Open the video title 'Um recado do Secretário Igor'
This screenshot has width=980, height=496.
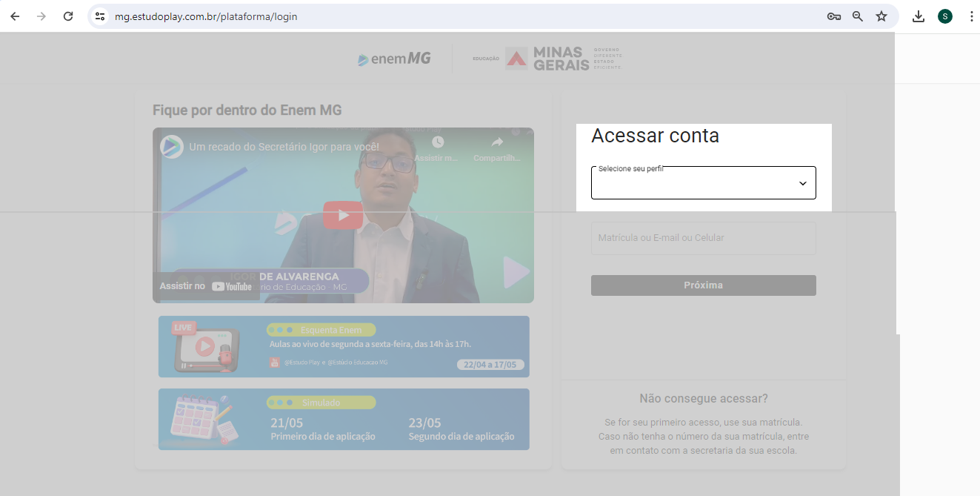(x=284, y=147)
